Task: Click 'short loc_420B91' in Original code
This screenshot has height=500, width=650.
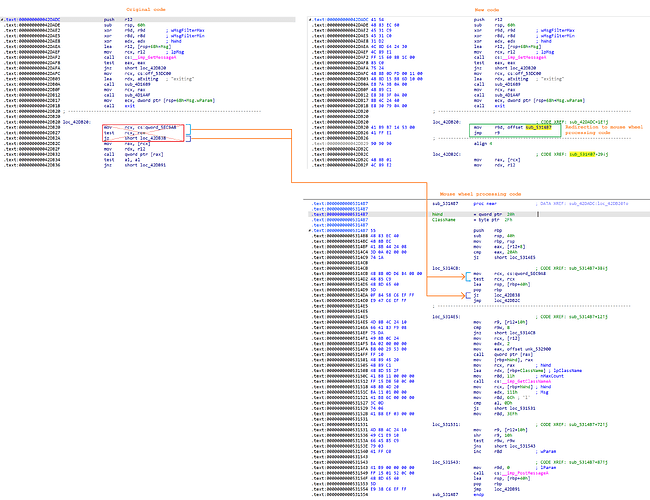Action: coord(145,165)
